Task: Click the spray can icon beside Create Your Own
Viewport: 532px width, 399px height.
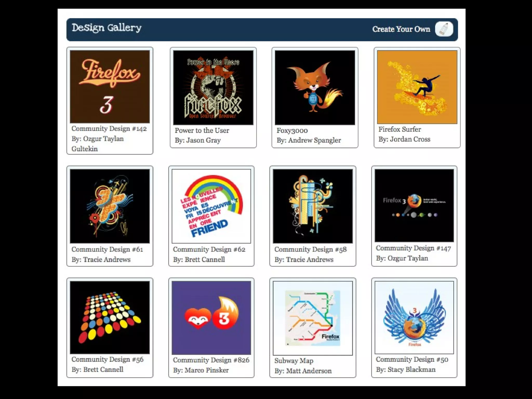Action: click(444, 29)
